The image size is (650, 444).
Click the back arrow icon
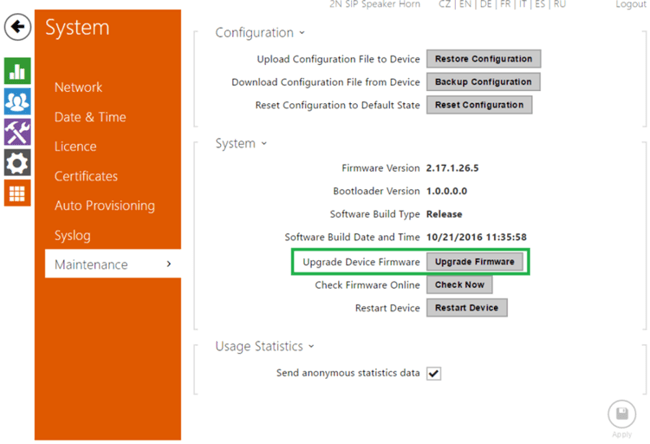[17, 27]
